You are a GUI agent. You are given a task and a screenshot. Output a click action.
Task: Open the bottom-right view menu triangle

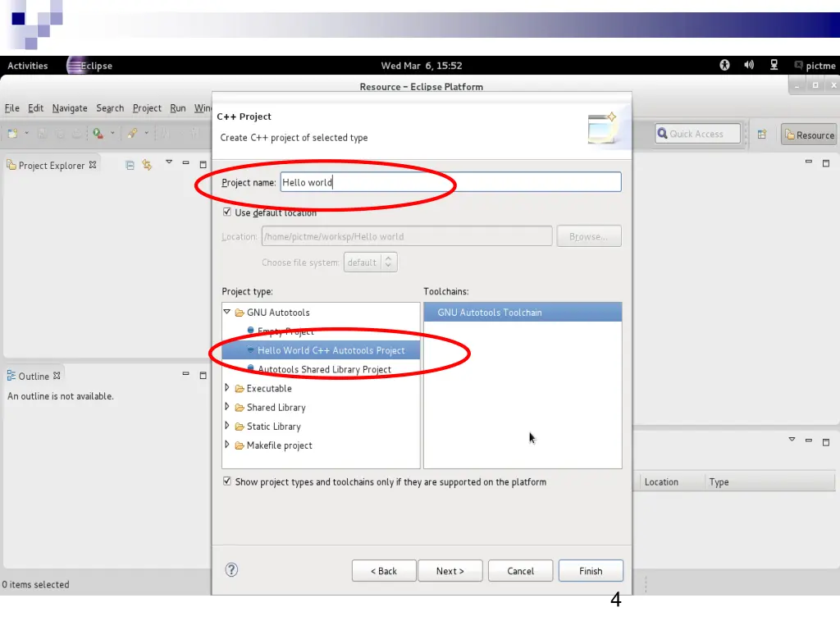(x=792, y=440)
